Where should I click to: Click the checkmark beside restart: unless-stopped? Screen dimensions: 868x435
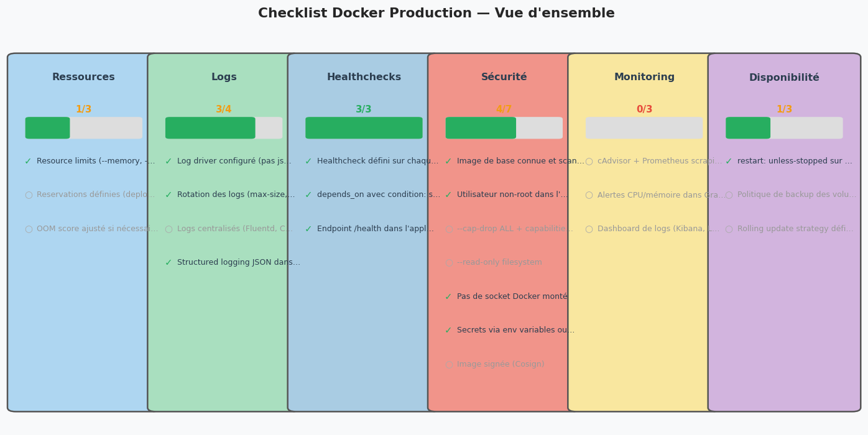click(729, 162)
